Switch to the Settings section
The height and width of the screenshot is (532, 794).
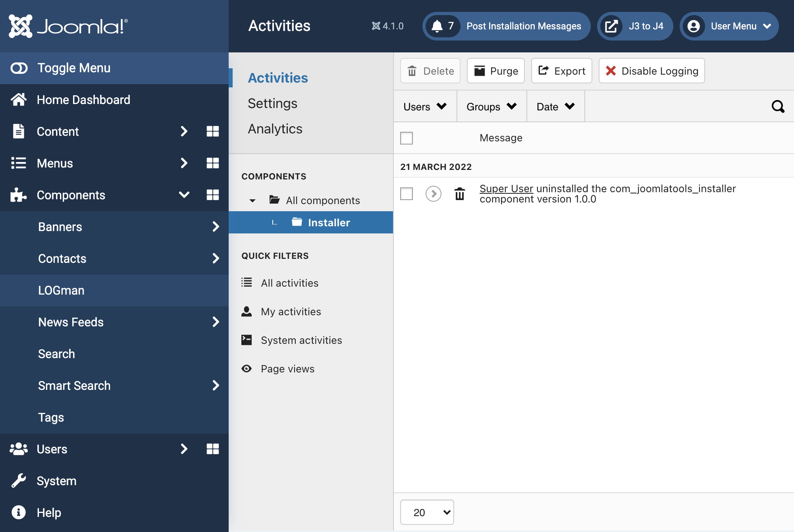[x=272, y=103]
